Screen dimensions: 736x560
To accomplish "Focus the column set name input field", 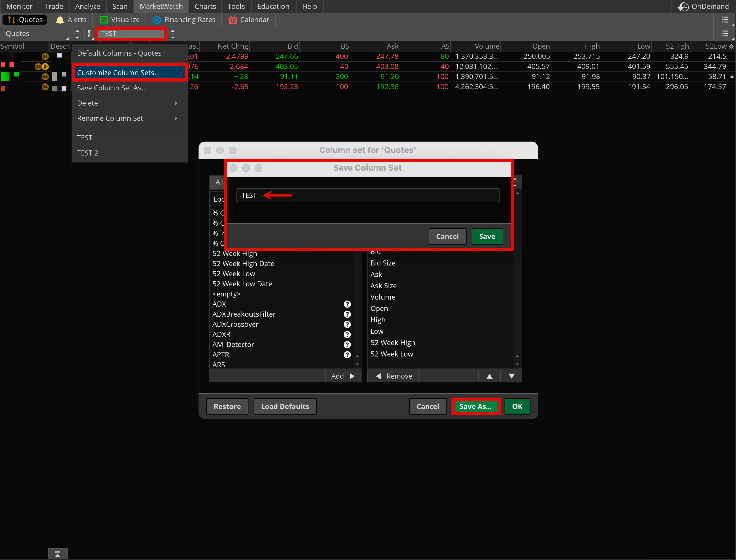I will coord(368,195).
